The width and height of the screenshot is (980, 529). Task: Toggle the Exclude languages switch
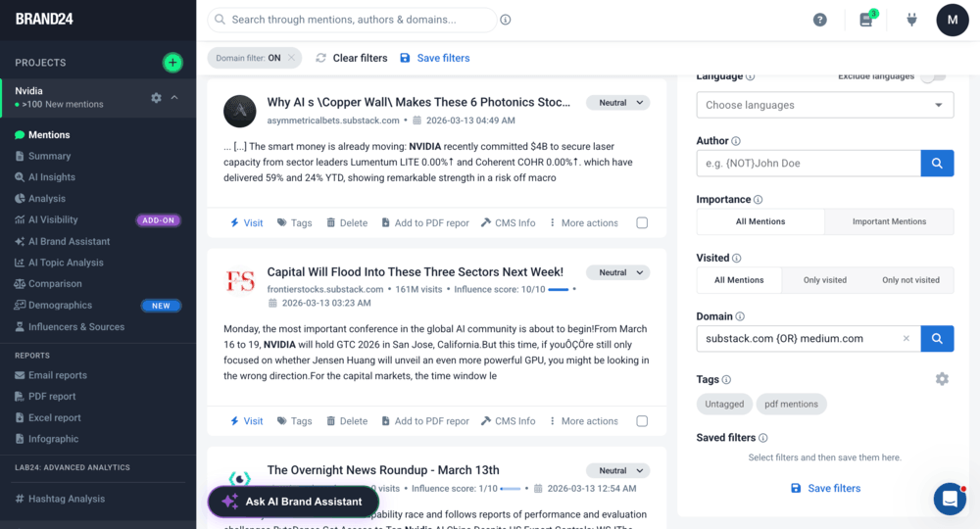tap(934, 76)
